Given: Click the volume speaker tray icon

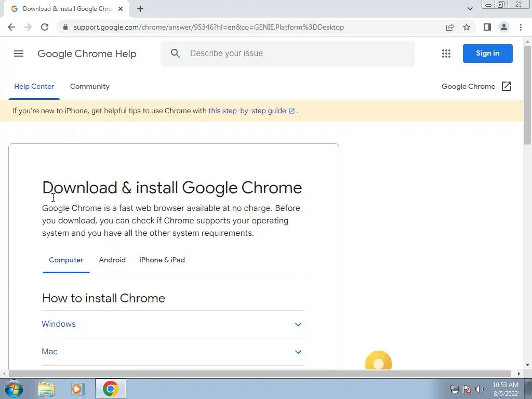Looking at the screenshot, I should pyautogui.click(x=480, y=389).
